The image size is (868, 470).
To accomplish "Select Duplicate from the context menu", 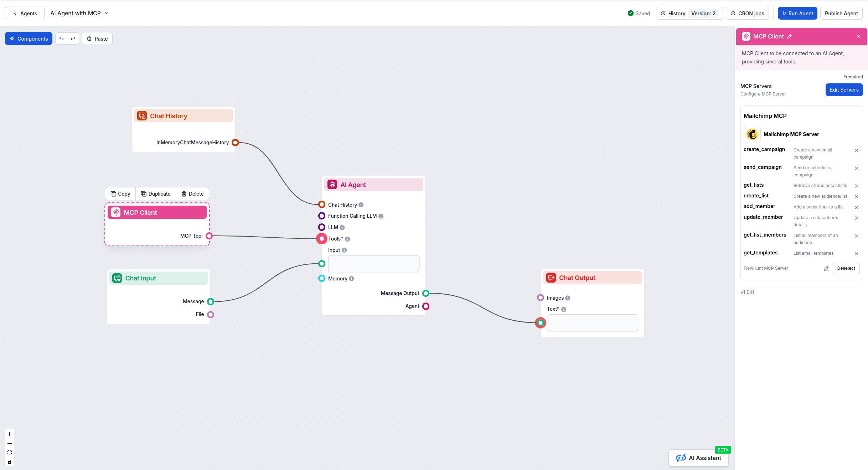I will point(156,193).
